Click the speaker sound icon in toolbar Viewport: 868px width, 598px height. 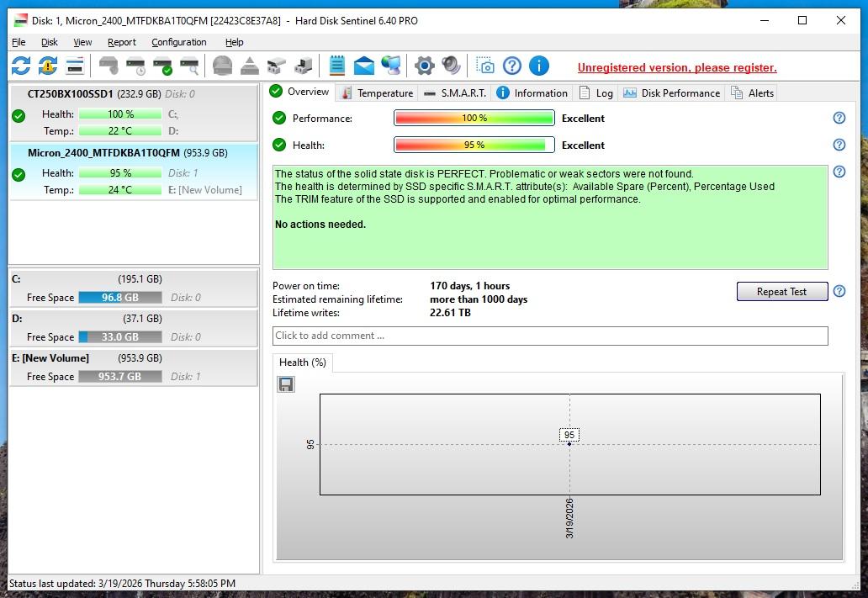(452, 66)
